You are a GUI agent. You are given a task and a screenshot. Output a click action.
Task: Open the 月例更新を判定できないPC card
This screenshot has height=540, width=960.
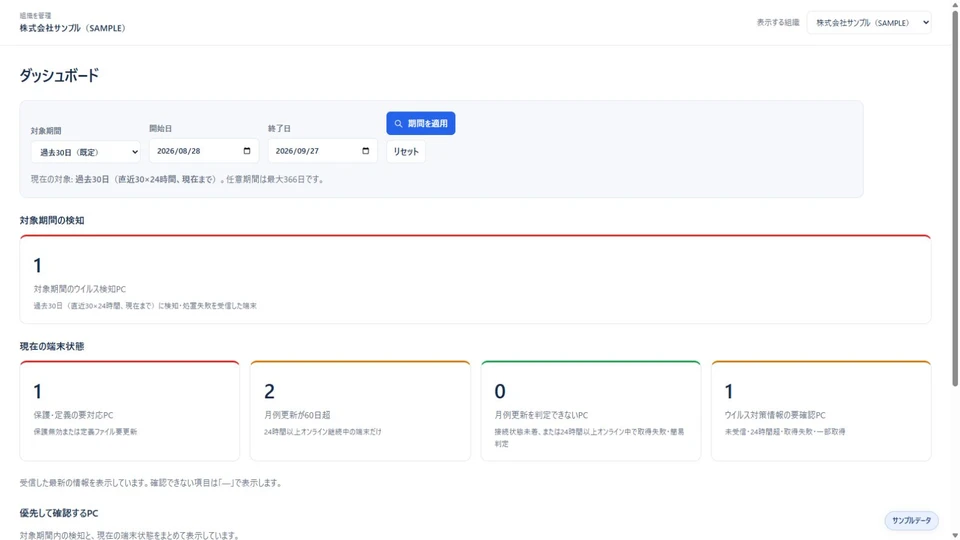pos(591,411)
